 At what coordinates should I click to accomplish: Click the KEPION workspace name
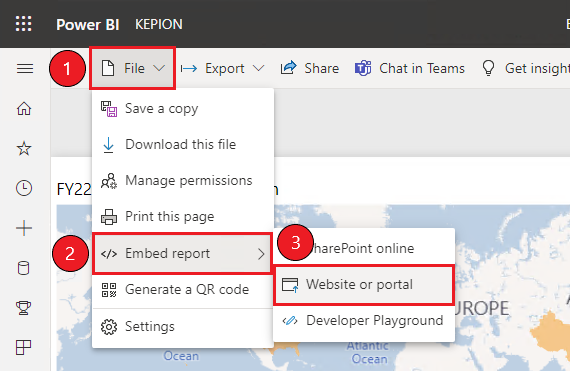(x=159, y=24)
